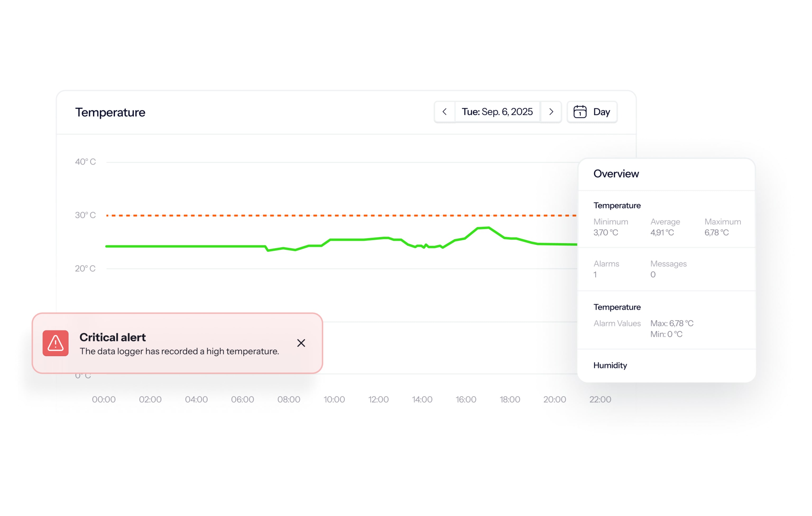Click the red warning triangle icon
Screen dimensions: 812x516
coord(56,343)
